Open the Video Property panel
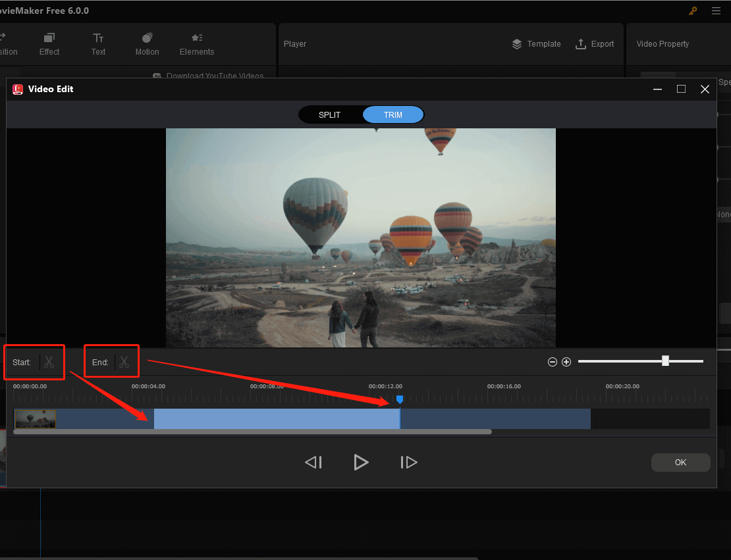 (663, 43)
